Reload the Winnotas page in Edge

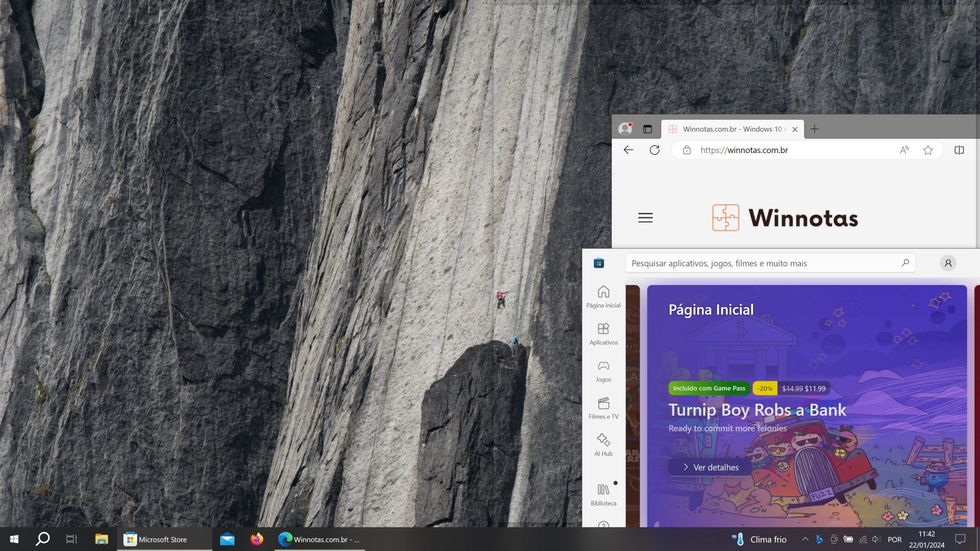(x=655, y=150)
